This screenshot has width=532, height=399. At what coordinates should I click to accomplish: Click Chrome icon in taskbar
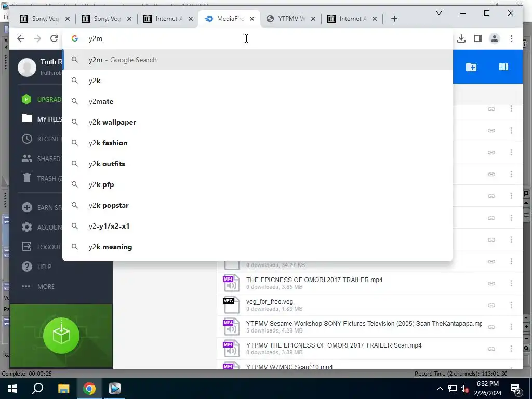coord(89,389)
